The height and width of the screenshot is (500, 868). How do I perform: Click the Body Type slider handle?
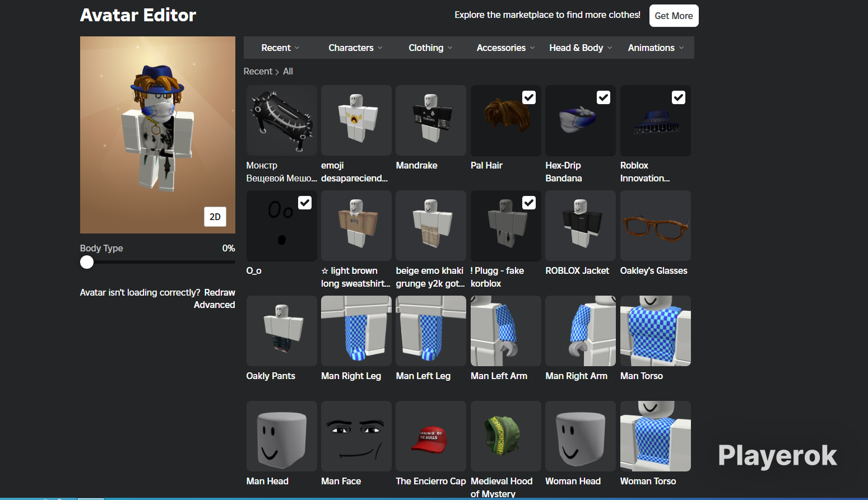[87, 262]
